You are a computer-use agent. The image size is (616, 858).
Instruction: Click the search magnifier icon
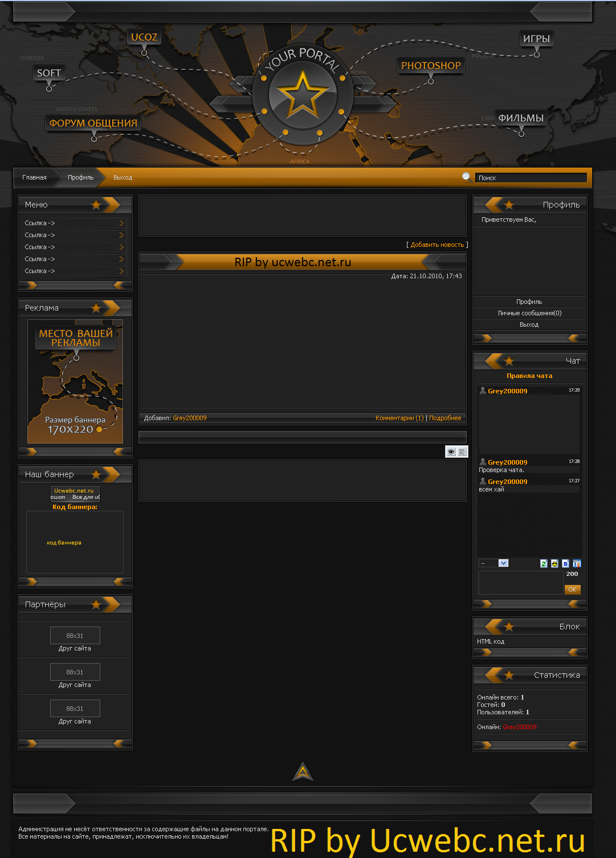(466, 177)
